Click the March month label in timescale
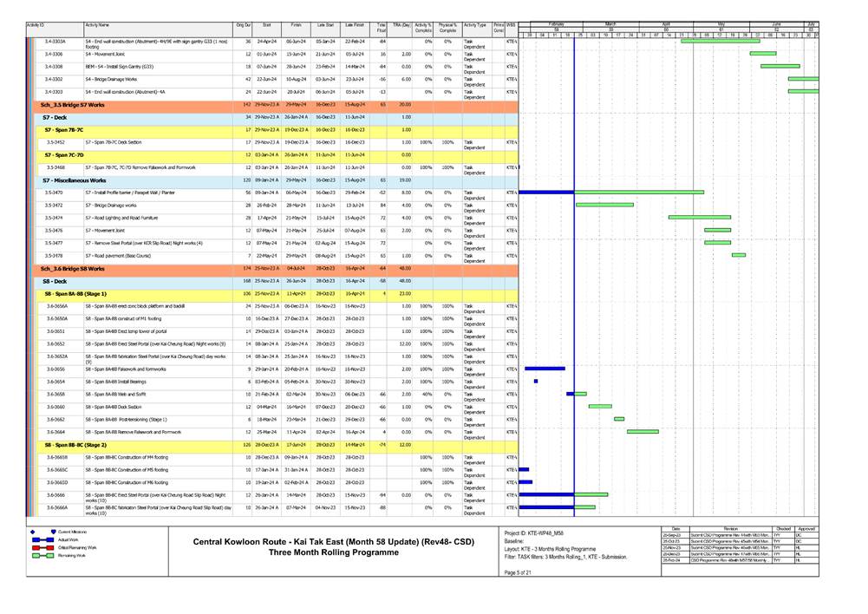The image size is (868, 614). tap(610, 23)
